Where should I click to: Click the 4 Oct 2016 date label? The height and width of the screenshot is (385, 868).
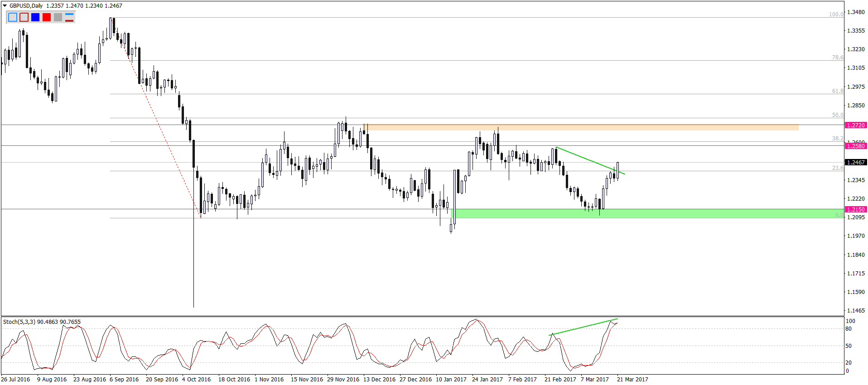coord(196,380)
